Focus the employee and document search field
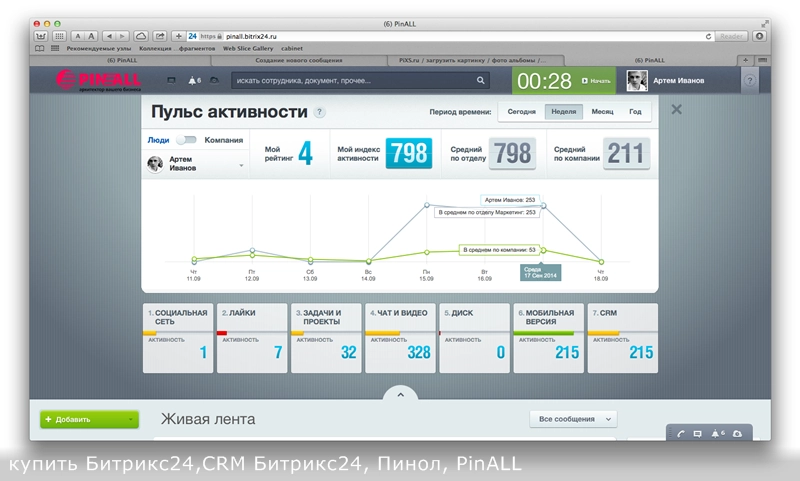The height and width of the screenshot is (481, 800). coord(360,80)
